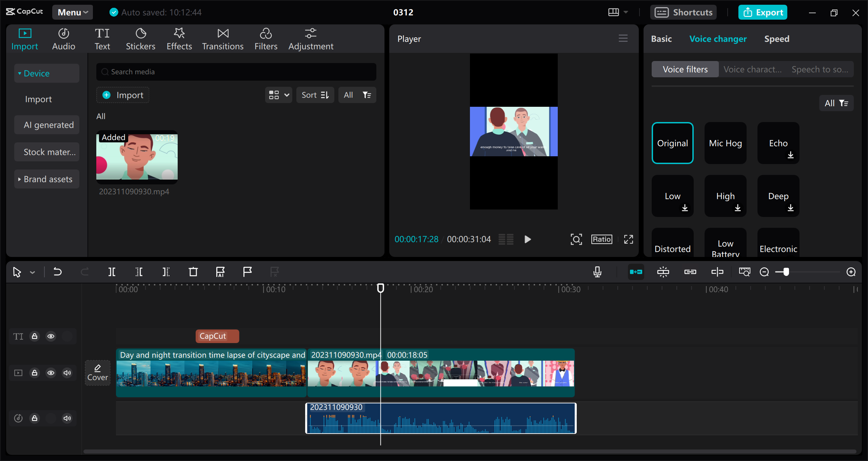Adjust the timeline zoom slider
The height and width of the screenshot is (461, 868).
click(x=787, y=272)
